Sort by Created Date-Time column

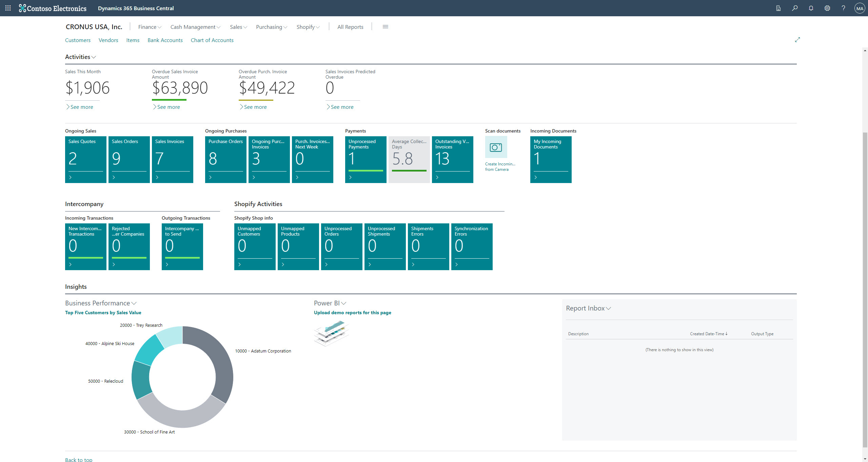click(709, 334)
